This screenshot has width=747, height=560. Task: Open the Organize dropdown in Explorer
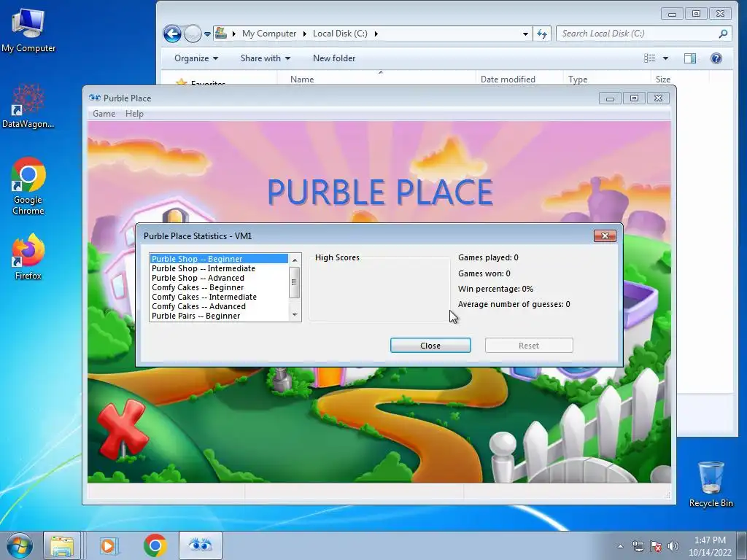196,58
